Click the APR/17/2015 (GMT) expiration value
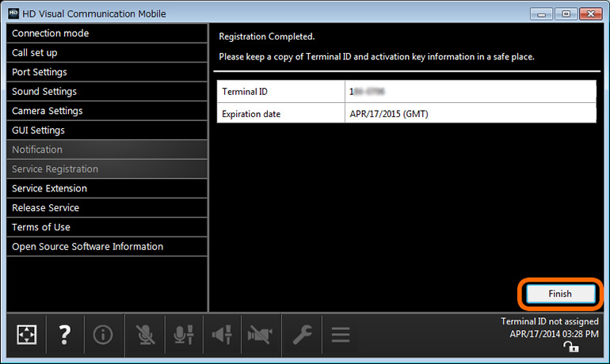This screenshot has height=364, width=610. point(389,114)
